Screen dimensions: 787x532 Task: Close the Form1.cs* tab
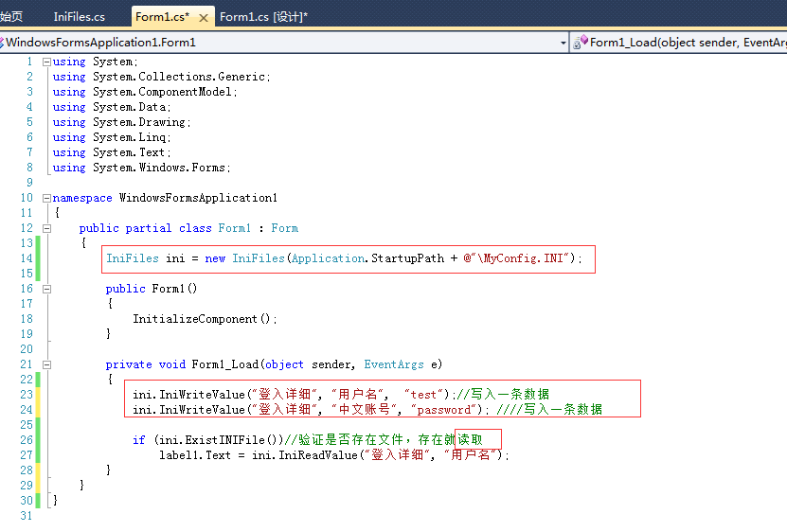tap(204, 17)
